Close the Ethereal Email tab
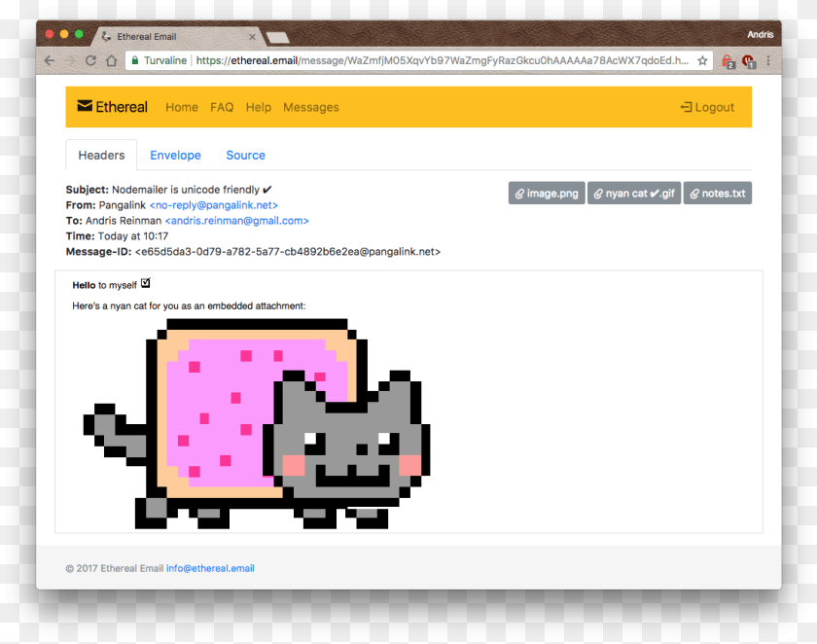This screenshot has width=817, height=644. click(x=252, y=37)
